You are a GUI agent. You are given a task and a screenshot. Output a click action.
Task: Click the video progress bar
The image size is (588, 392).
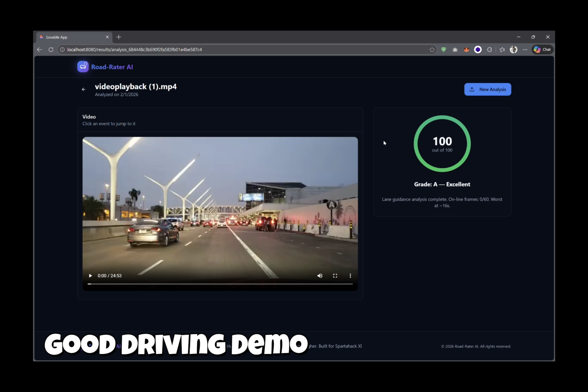pyautogui.click(x=220, y=284)
